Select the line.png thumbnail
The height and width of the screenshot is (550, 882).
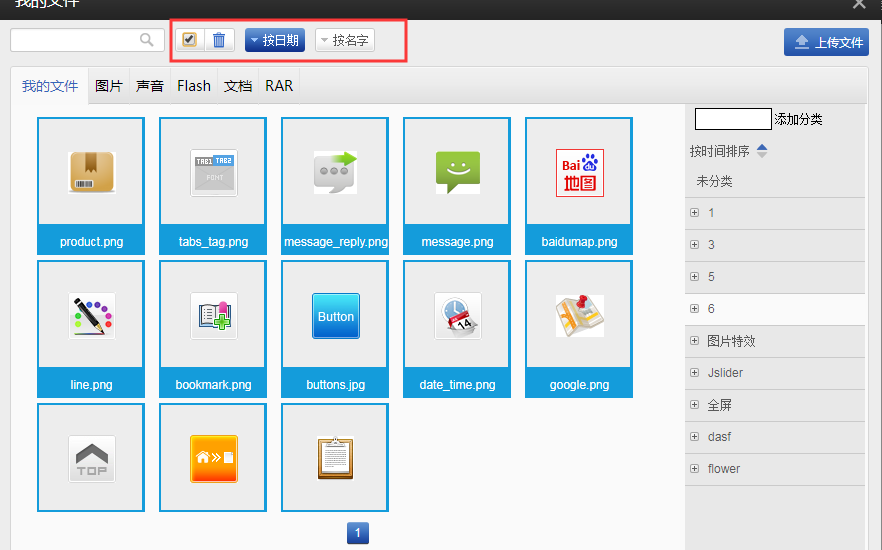pyautogui.click(x=91, y=316)
